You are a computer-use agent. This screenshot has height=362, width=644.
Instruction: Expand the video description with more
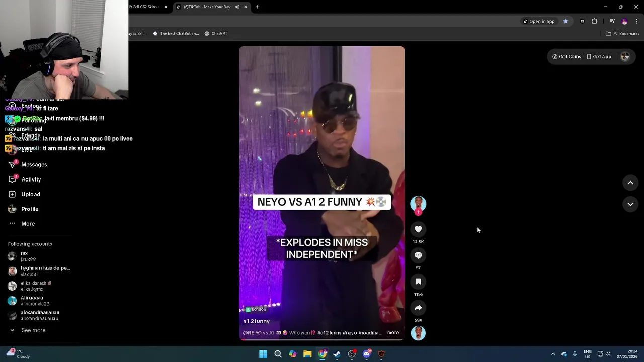pyautogui.click(x=393, y=333)
